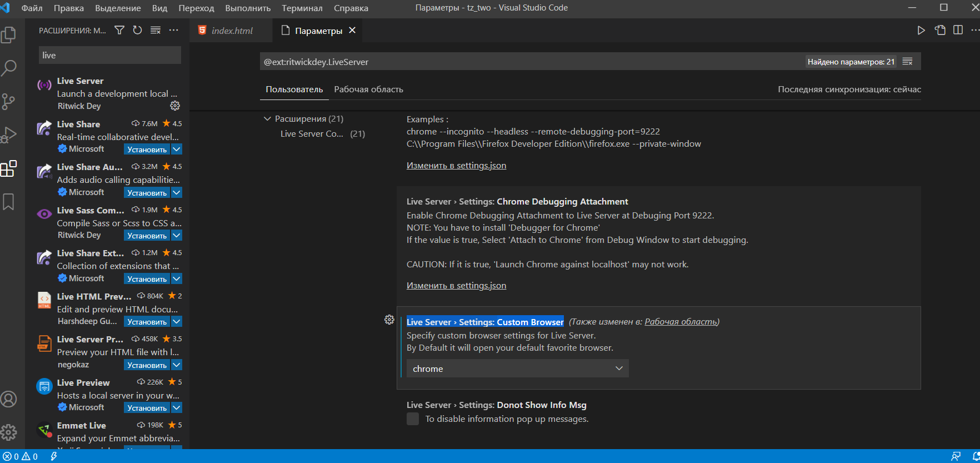Open the Вид menu
Viewport: 980px width, 463px height.
159,8
